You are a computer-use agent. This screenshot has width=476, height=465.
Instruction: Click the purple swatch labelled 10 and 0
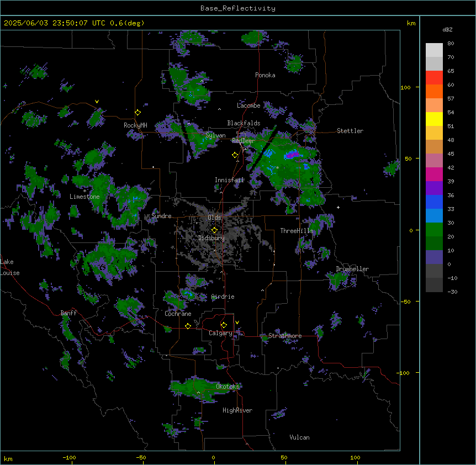[x=434, y=257]
